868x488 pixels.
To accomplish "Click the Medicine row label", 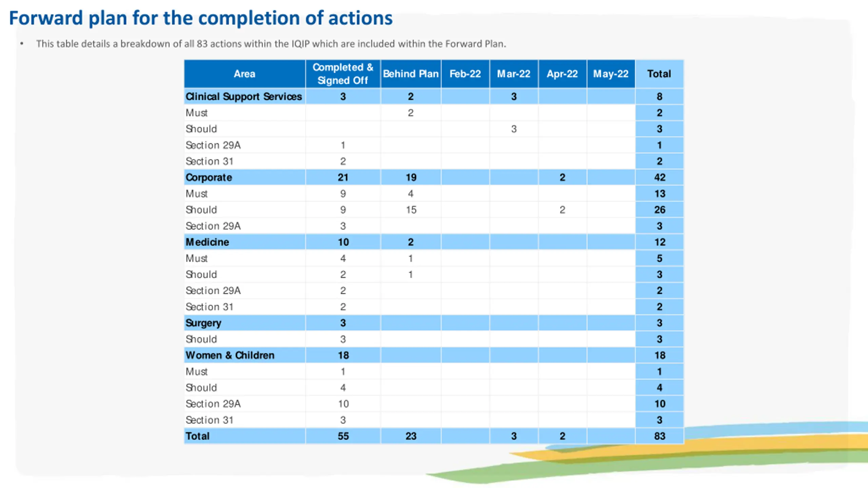I will pyautogui.click(x=208, y=242).
